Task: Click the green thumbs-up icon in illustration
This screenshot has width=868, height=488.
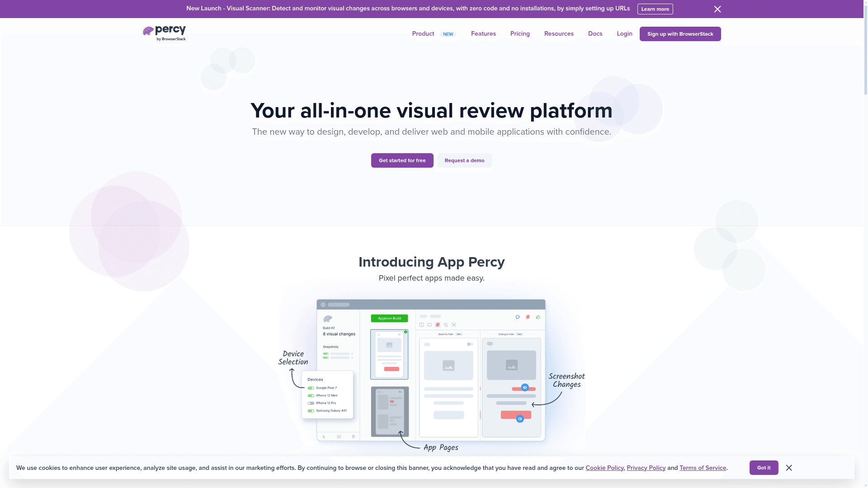Action: (x=538, y=317)
